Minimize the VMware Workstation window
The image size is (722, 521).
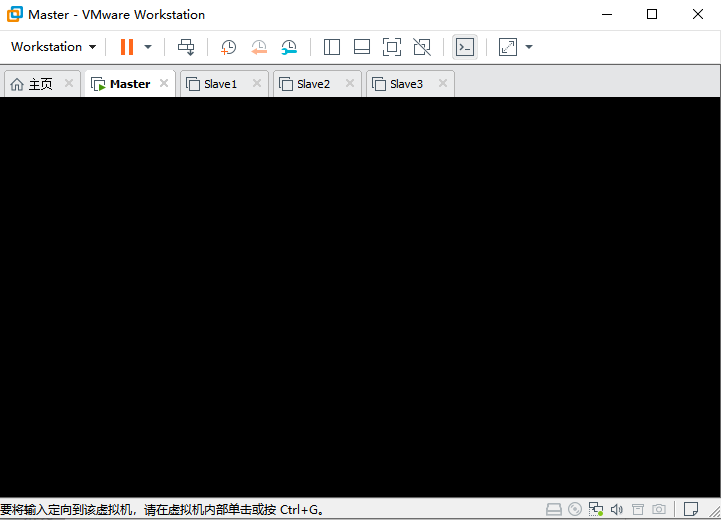(x=607, y=14)
